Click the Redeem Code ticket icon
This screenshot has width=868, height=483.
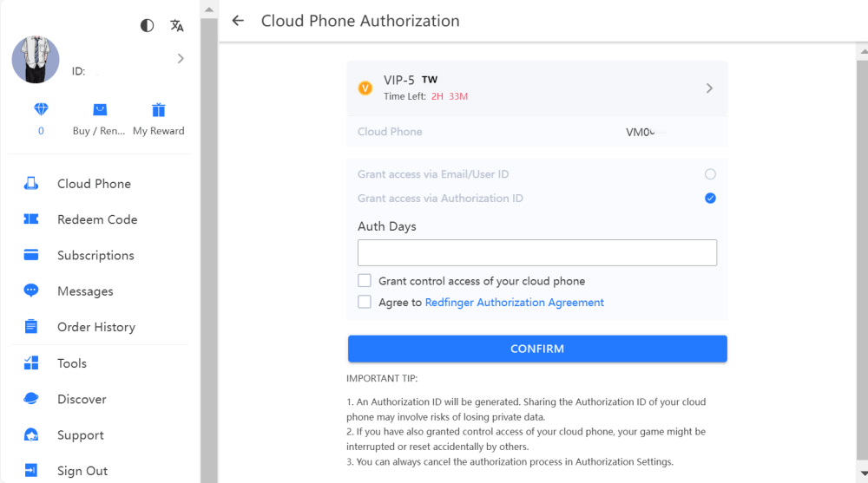[31, 219]
